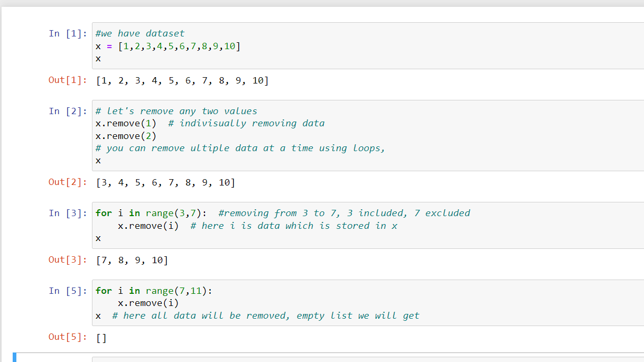Click the empty list output of Out[5]
The image size is (644, 362).
(x=100, y=337)
